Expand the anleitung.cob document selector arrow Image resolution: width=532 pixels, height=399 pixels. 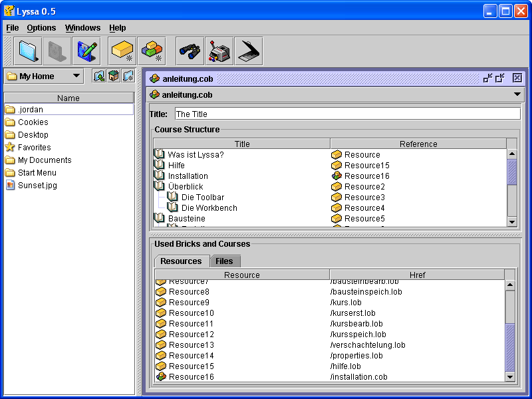(x=517, y=94)
